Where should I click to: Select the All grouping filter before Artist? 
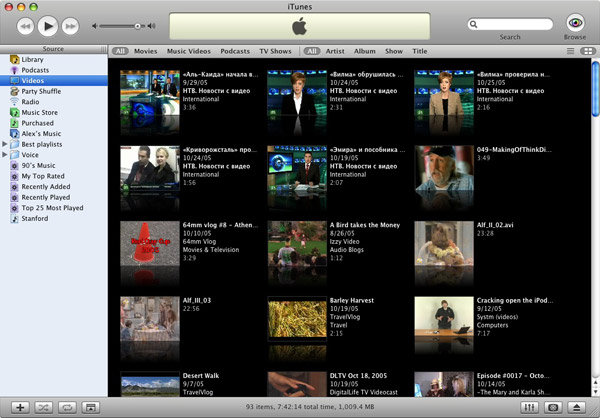(x=312, y=51)
